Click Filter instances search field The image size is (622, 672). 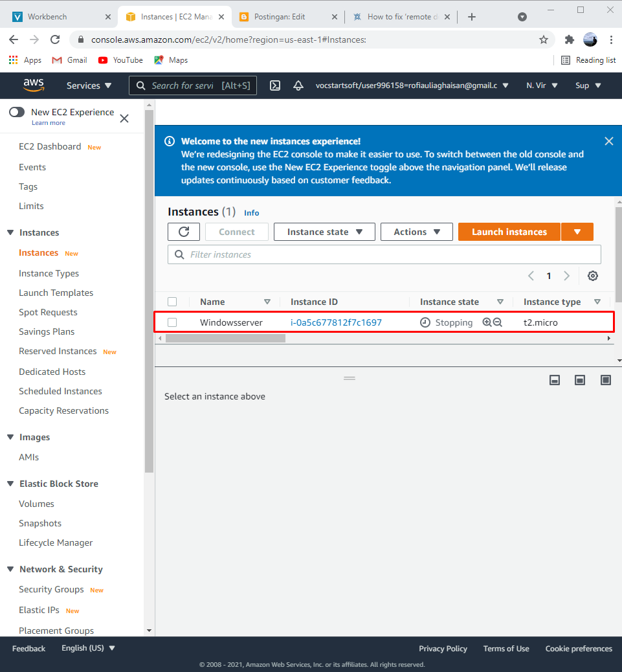pyautogui.click(x=384, y=254)
